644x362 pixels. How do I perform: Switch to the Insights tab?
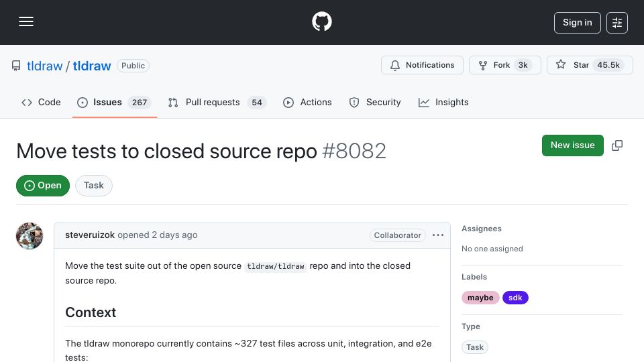click(x=443, y=102)
